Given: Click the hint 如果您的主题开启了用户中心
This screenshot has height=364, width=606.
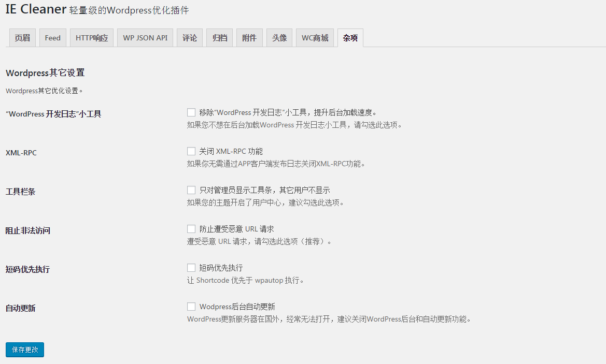Looking at the screenshot, I should [x=265, y=202].
